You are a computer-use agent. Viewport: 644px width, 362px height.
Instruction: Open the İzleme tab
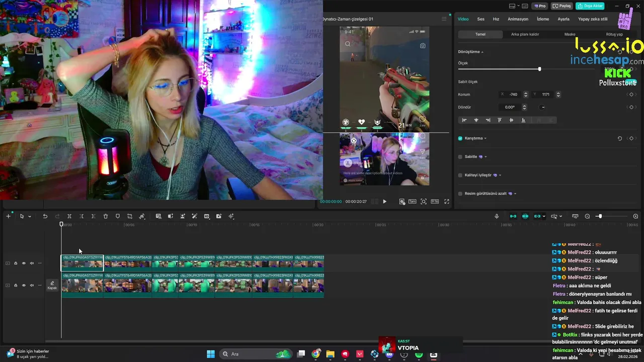point(543,19)
